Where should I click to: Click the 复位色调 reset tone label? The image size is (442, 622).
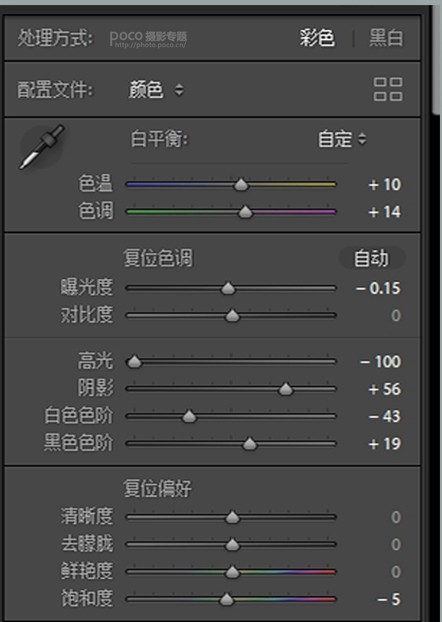tap(158, 259)
